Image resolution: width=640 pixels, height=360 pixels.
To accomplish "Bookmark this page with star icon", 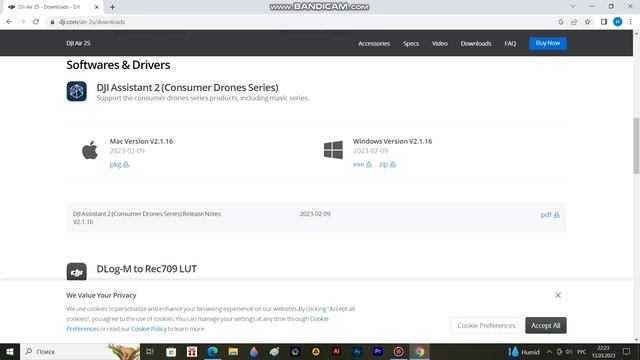I will point(587,22).
